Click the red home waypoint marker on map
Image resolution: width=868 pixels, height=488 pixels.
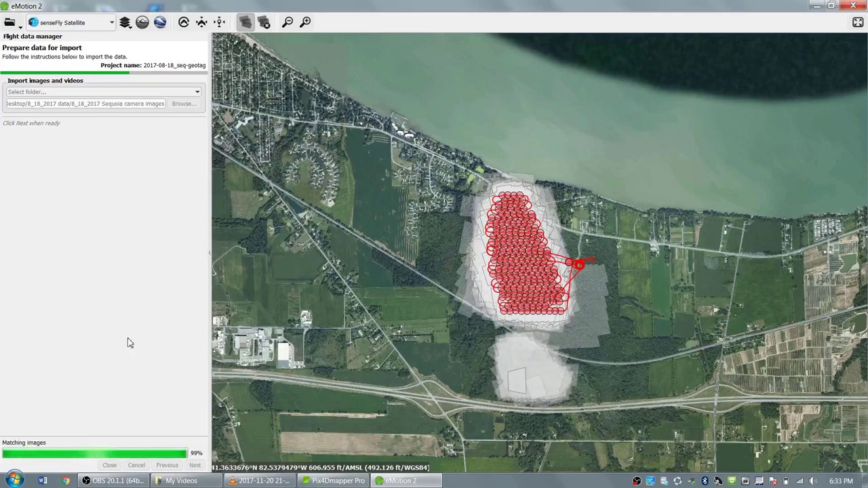(x=578, y=264)
